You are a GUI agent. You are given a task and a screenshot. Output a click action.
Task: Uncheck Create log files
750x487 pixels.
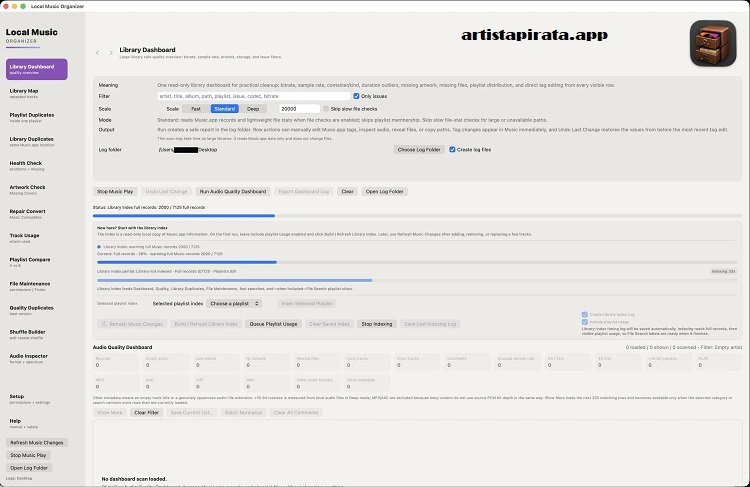(452, 150)
